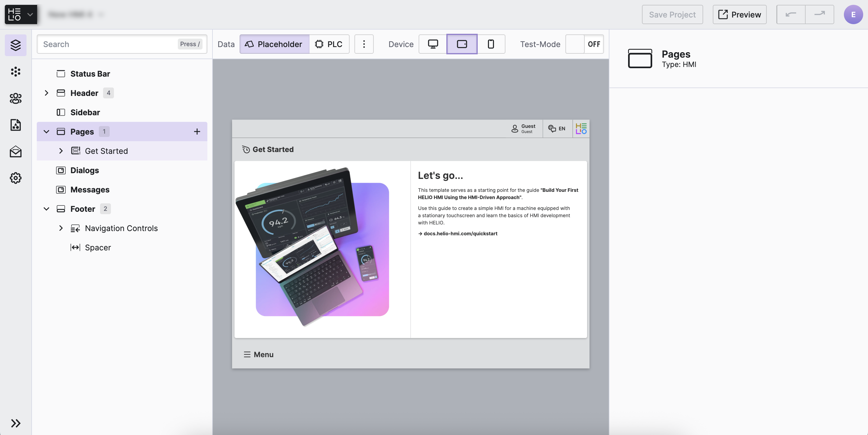Switch data source to PLC

329,44
